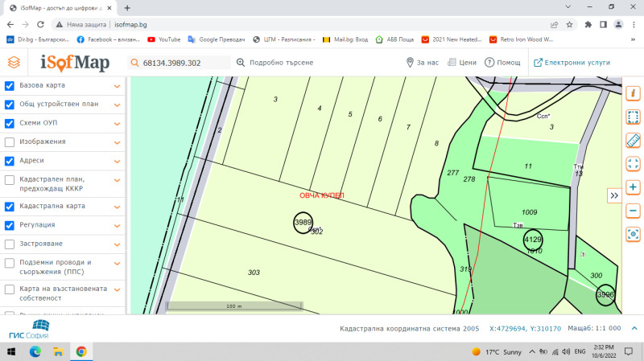Uncheck the Адреси layer
Screen dimensions: 644x361
pyautogui.click(x=10, y=162)
